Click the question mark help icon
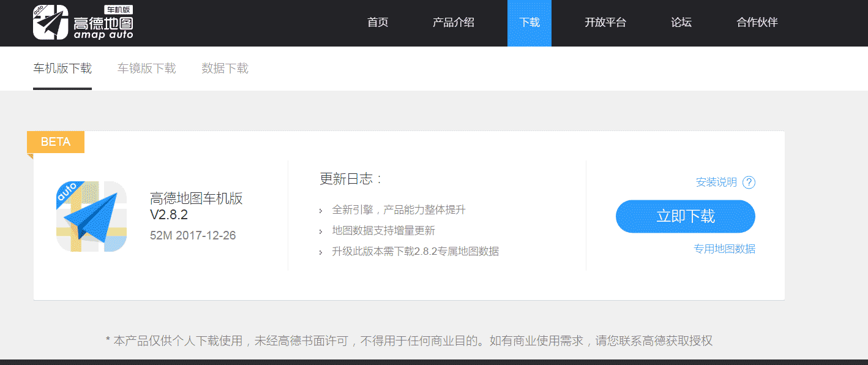This screenshot has width=868, height=365. point(749,182)
